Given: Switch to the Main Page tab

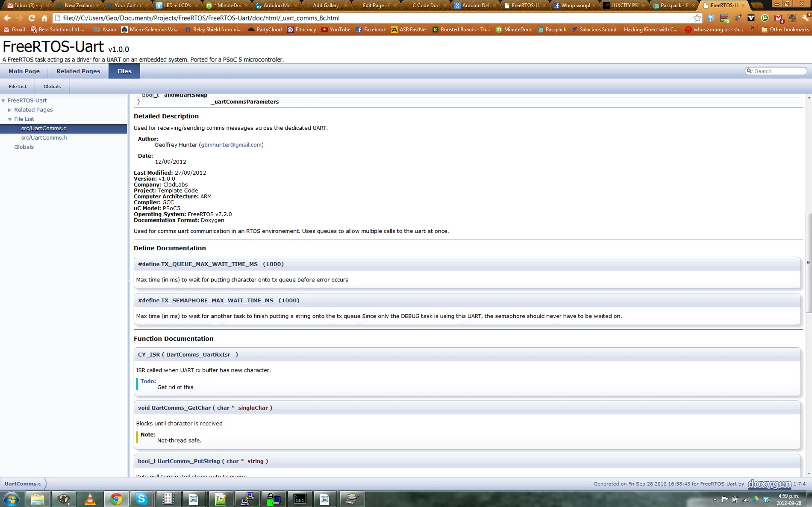Looking at the screenshot, I should pyautogui.click(x=24, y=71).
